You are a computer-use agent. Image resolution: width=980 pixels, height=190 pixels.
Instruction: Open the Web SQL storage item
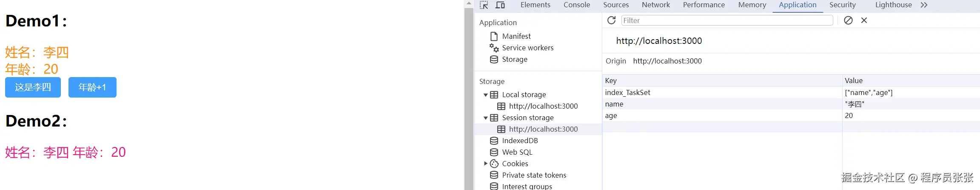[x=517, y=152]
